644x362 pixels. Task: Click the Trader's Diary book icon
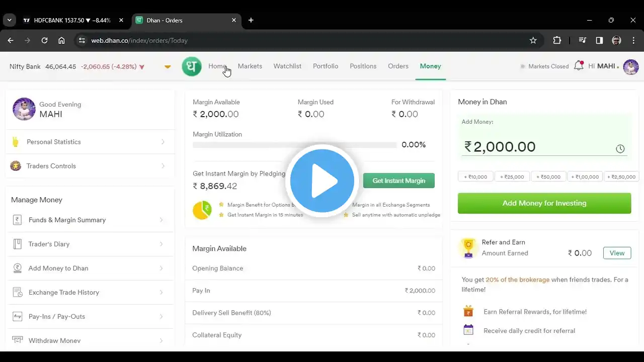point(17,244)
